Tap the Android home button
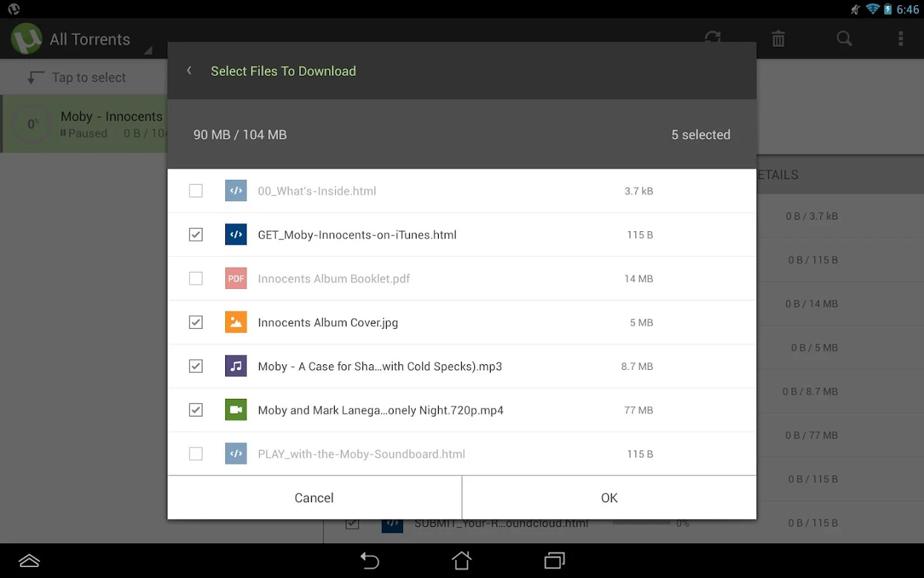The image size is (924, 578). tap(461, 560)
